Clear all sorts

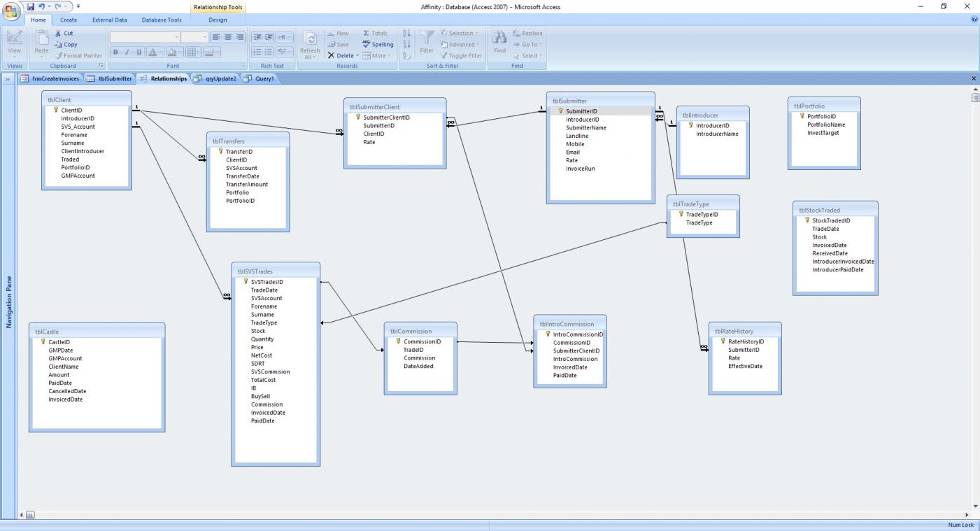click(407, 55)
